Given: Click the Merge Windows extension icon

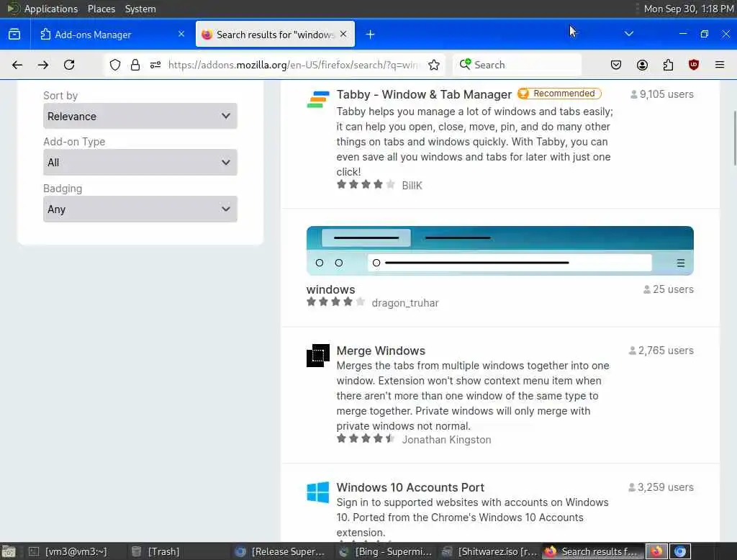Looking at the screenshot, I should (x=318, y=356).
